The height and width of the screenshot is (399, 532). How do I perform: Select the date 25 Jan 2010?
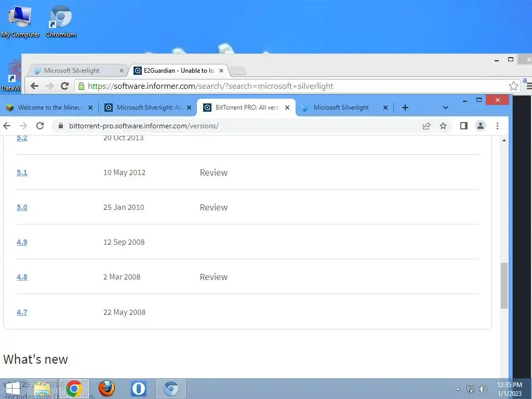pyautogui.click(x=124, y=207)
